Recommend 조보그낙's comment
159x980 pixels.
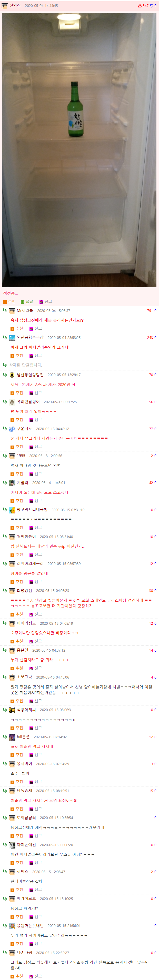[x=17, y=701]
